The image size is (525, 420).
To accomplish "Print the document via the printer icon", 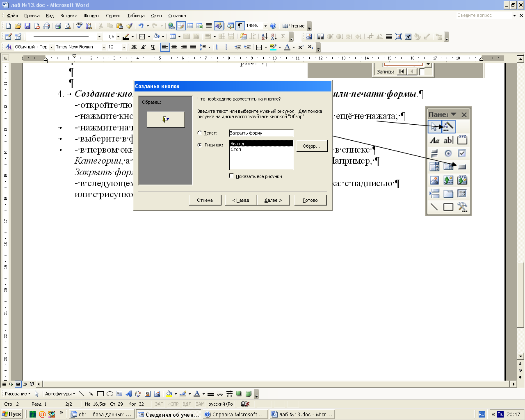I will [58, 26].
